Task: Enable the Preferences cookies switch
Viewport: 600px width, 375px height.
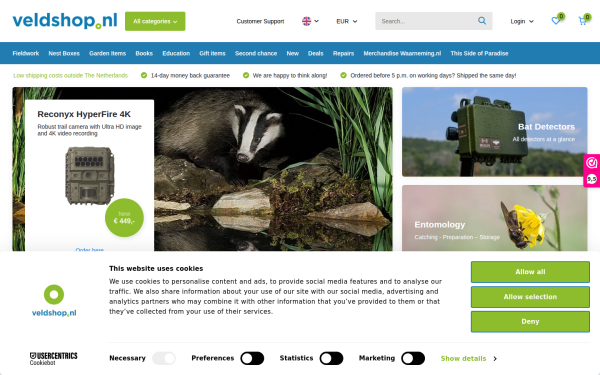Action: (252, 358)
